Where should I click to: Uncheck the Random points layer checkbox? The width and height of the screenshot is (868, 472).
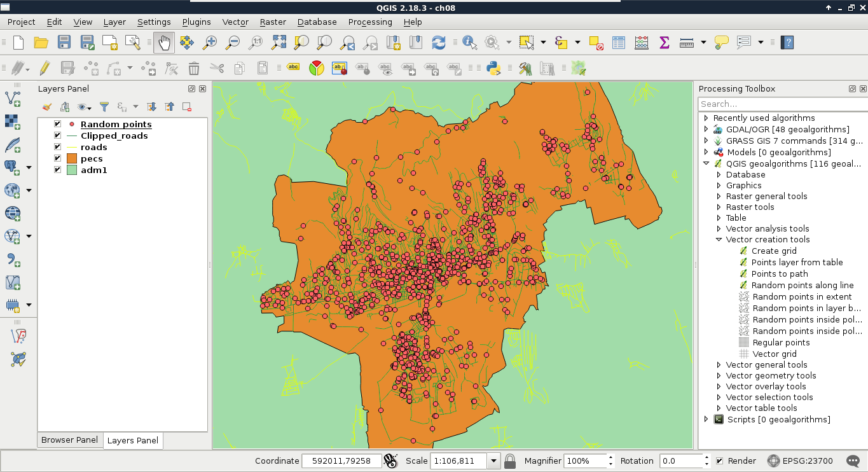tap(58, 125)
